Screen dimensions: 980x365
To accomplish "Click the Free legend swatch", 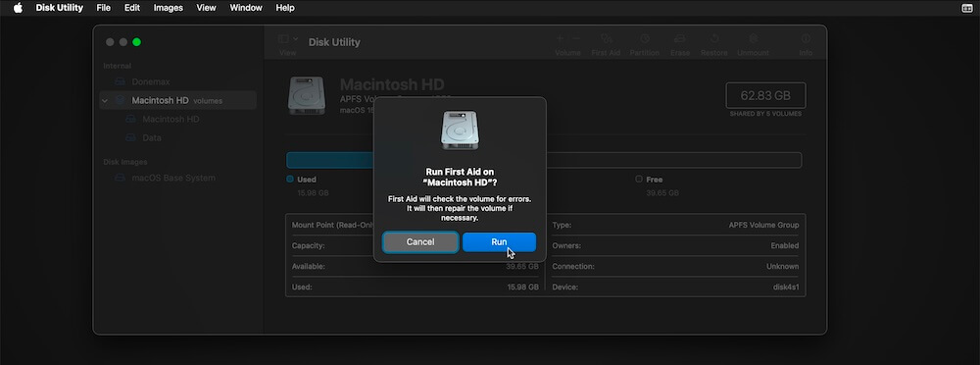I will point(639,179).
